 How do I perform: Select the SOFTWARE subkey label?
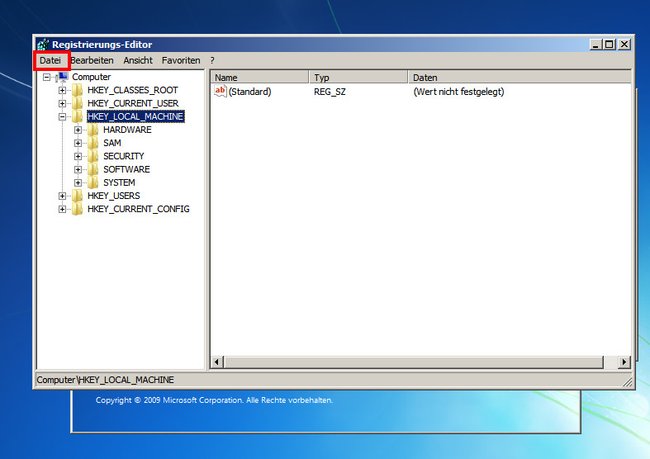[126, 170]
